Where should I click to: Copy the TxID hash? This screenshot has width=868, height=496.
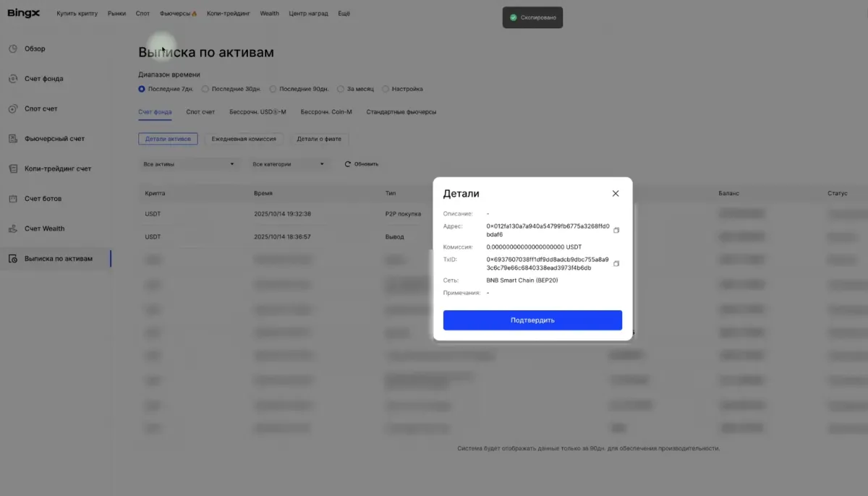click(x=617, y=263)
